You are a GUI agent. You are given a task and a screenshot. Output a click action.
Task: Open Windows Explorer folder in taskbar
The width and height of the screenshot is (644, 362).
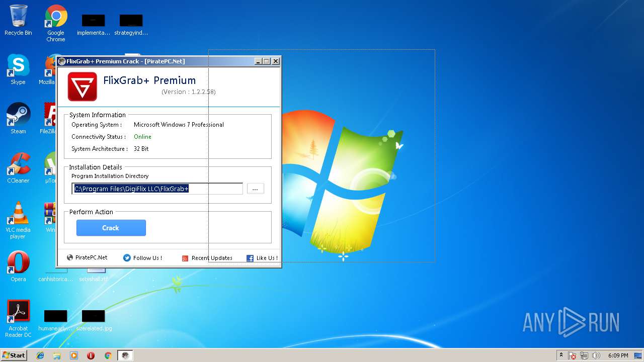pyautogui.click(x=57, y=355)
